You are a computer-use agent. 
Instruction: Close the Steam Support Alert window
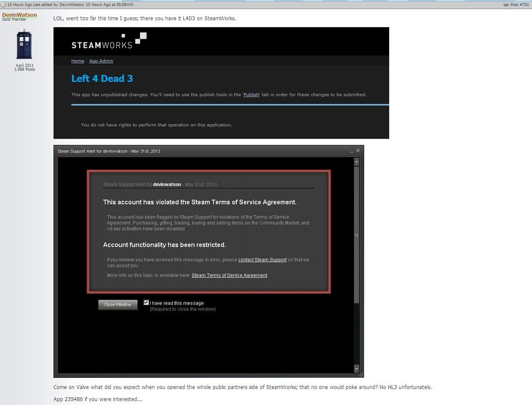click(358, 151)
